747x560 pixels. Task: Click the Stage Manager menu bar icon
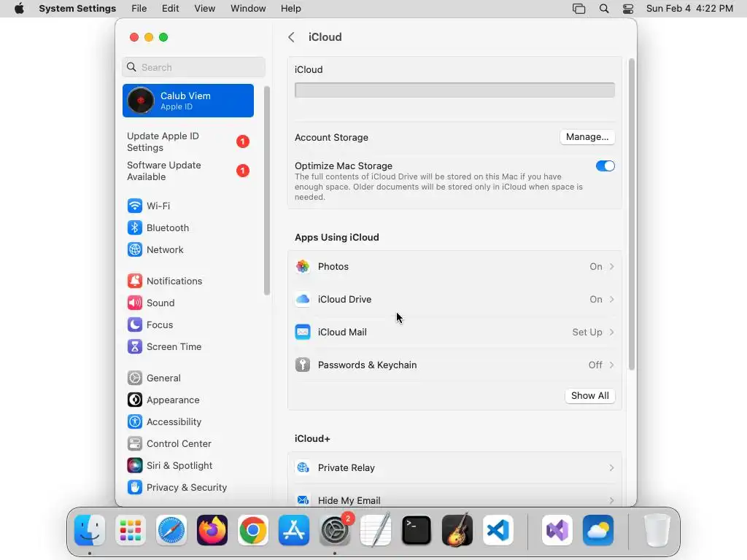[578, 9]
